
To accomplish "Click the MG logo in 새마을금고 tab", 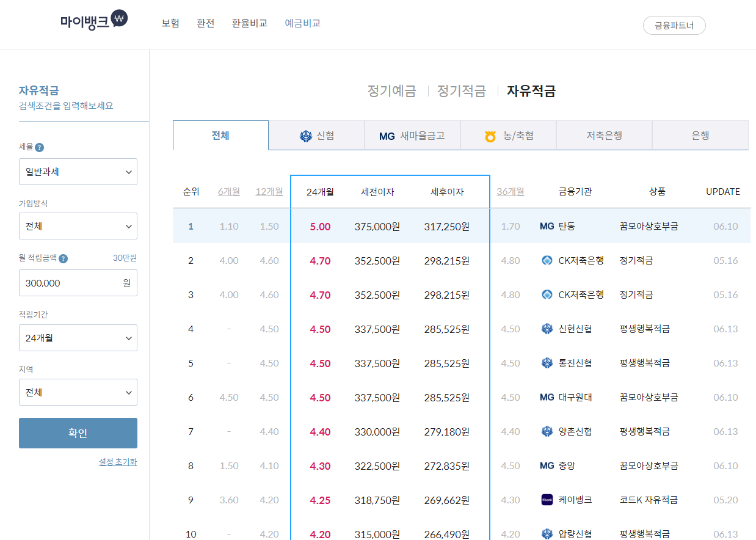I will (x=387, y=136).
